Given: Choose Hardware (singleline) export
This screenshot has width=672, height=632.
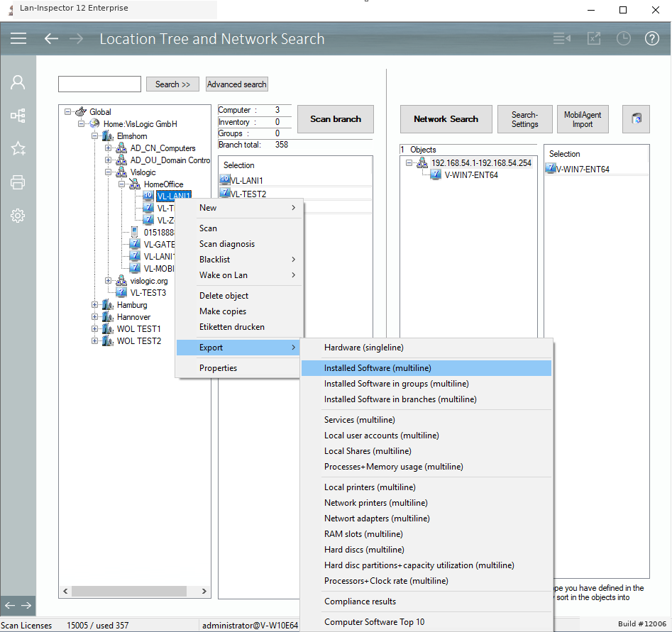Looking at the screenshot, I should tap(426, 348).
